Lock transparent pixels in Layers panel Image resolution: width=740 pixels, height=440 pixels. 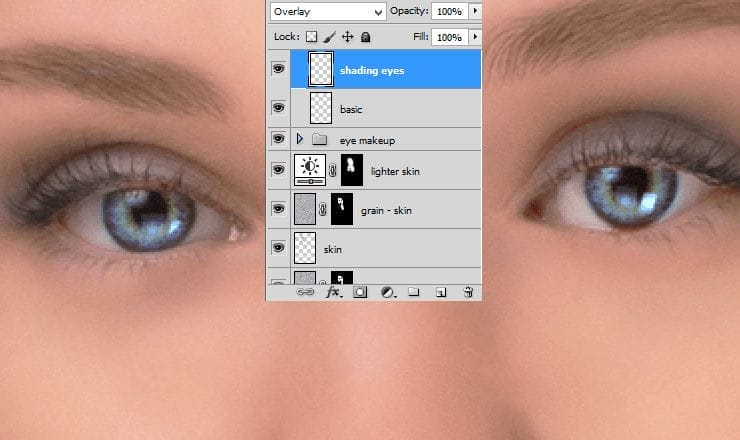311,37
